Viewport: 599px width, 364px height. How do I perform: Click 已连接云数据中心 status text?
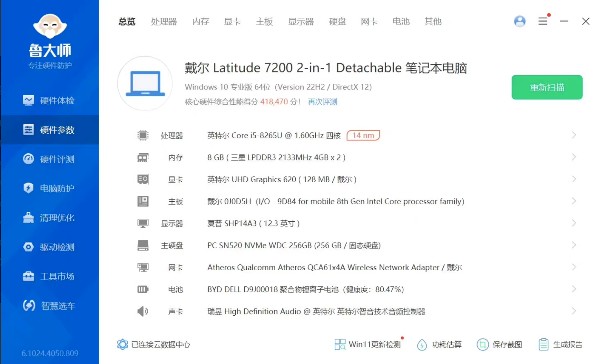(x=161, y=344)
